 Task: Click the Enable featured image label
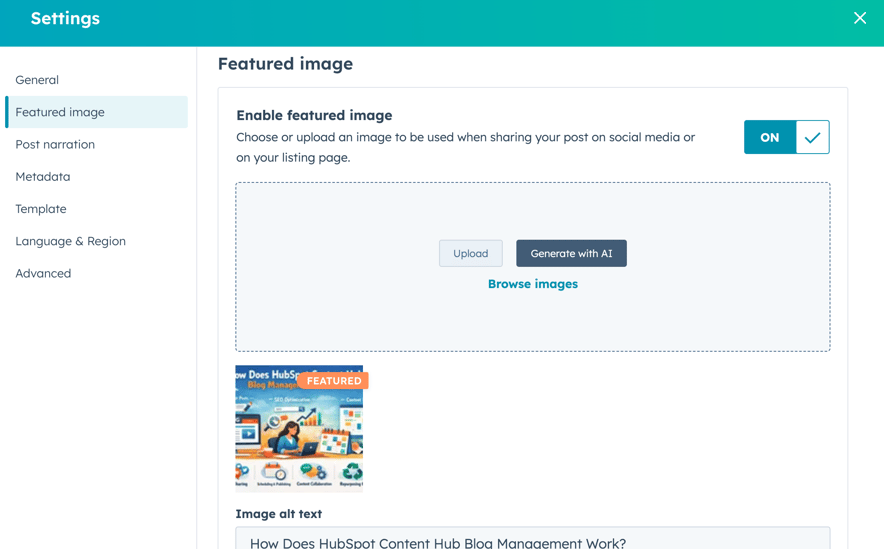click(314, 116)
